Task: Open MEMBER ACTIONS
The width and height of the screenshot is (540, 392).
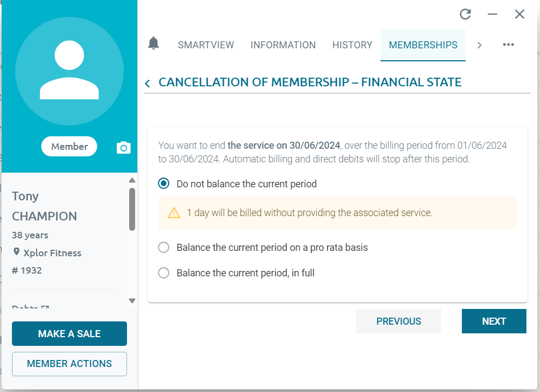Action: coord(69,364)
